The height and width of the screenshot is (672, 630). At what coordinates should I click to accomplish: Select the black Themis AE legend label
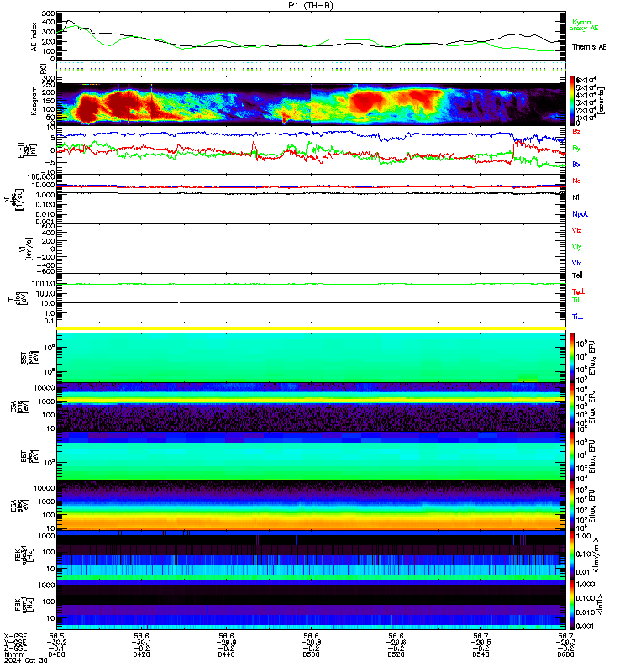pos(590,47)
